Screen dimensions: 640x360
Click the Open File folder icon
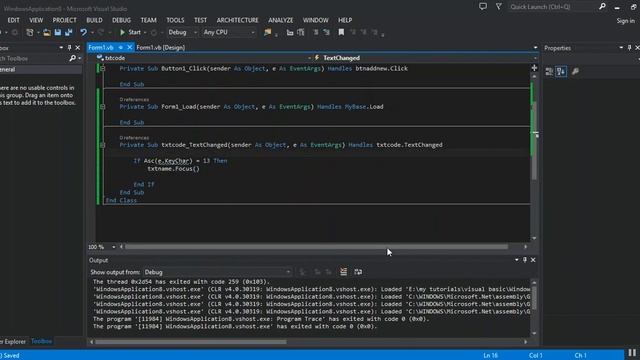[x=47, y=32]
